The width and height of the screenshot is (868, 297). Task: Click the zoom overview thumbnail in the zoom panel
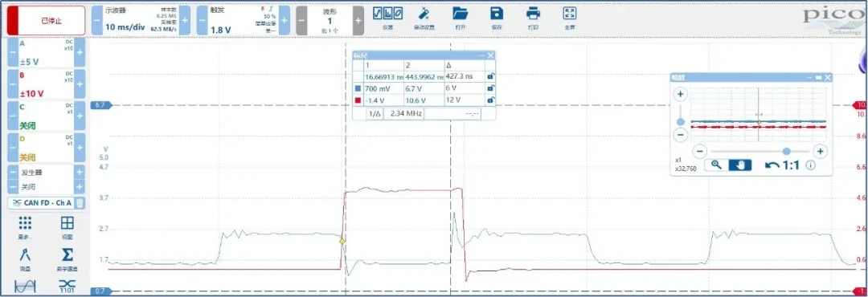[x=759, y=115]
